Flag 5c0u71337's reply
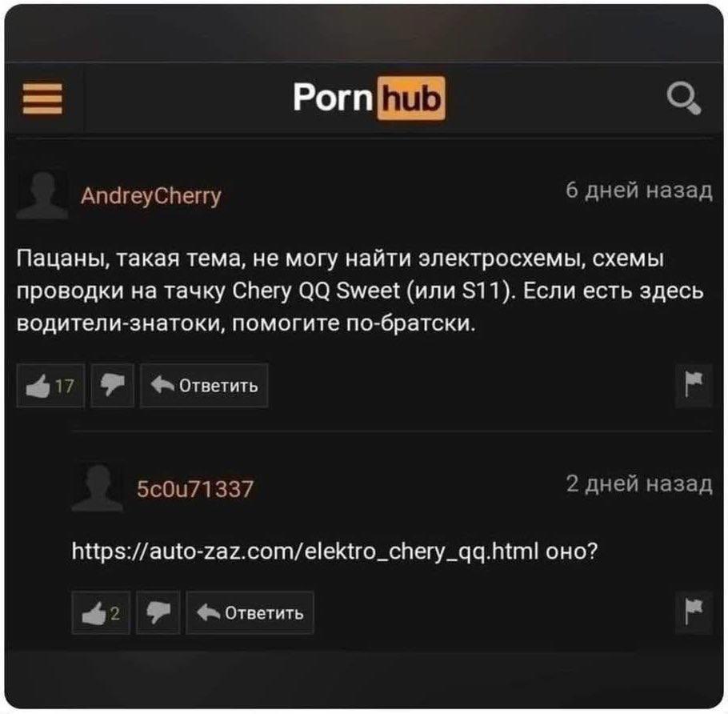Image resolution: width=728 pixels, height=714 pixels. [694, 612]
